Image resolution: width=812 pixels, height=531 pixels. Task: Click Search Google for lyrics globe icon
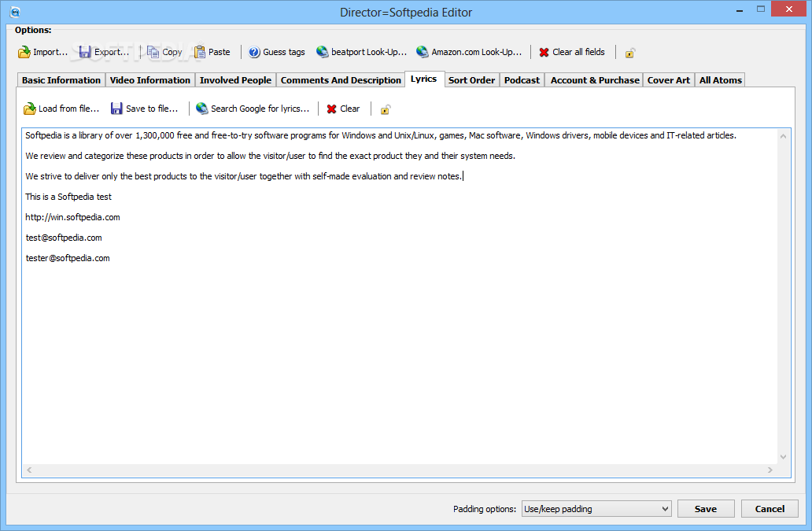click(x=202, y=109)
